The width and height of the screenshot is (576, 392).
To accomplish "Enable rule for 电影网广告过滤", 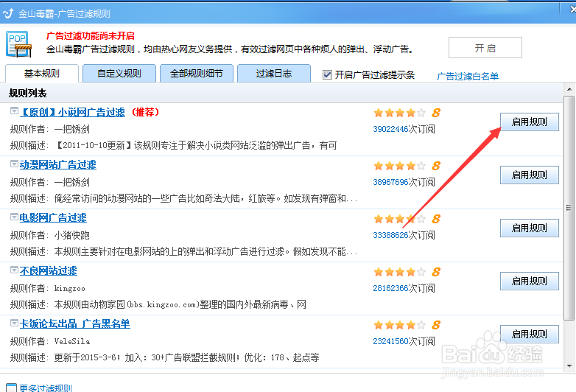I will click(530, 228).
